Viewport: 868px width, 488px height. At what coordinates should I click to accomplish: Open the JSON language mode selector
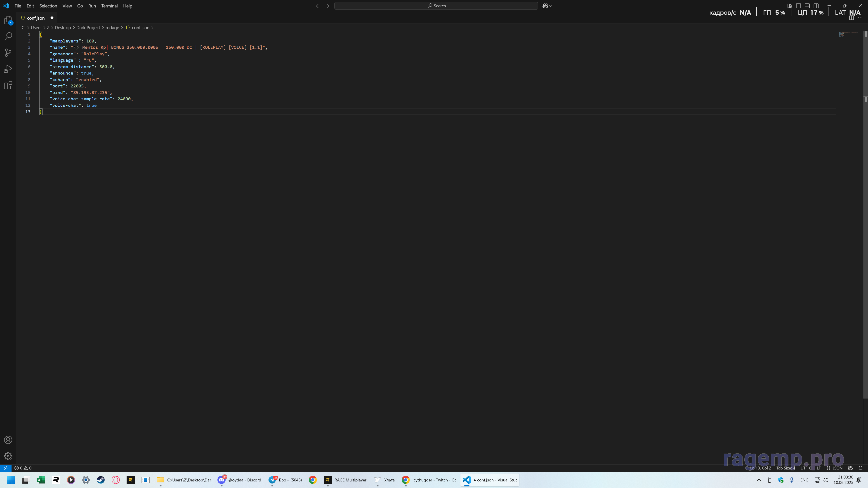pos(837,468)
